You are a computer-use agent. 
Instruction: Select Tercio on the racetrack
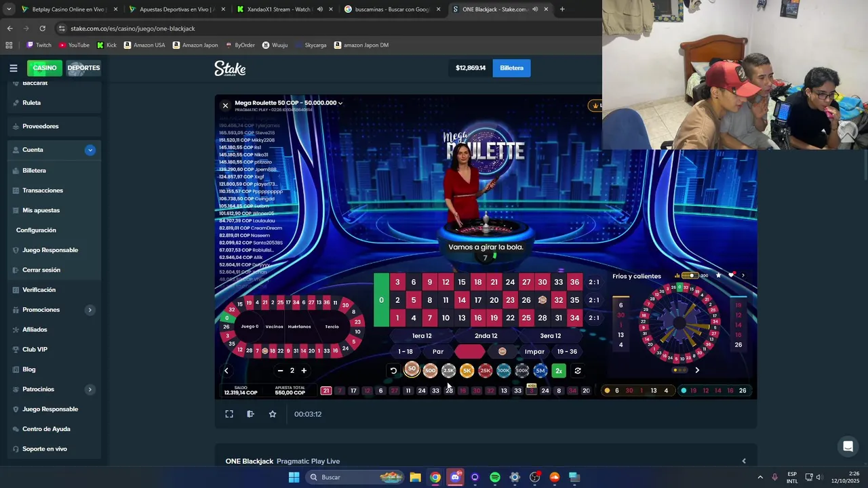(332, 327)
